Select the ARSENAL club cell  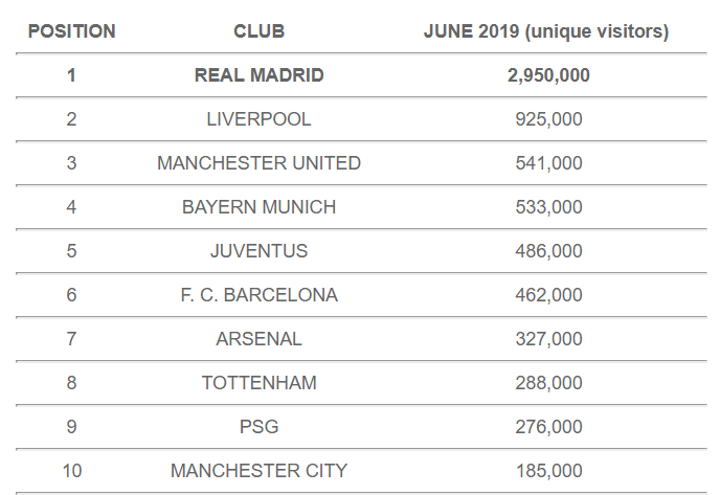259,339
